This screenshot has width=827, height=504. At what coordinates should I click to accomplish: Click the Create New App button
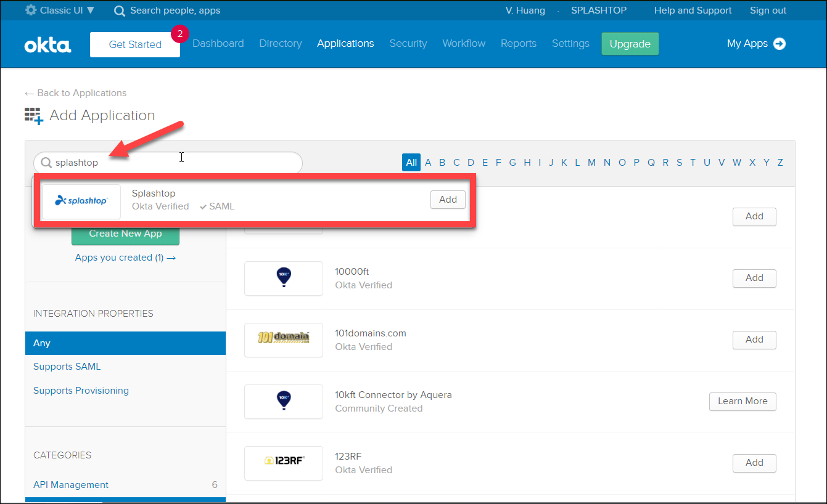click(x=125, y=234)
